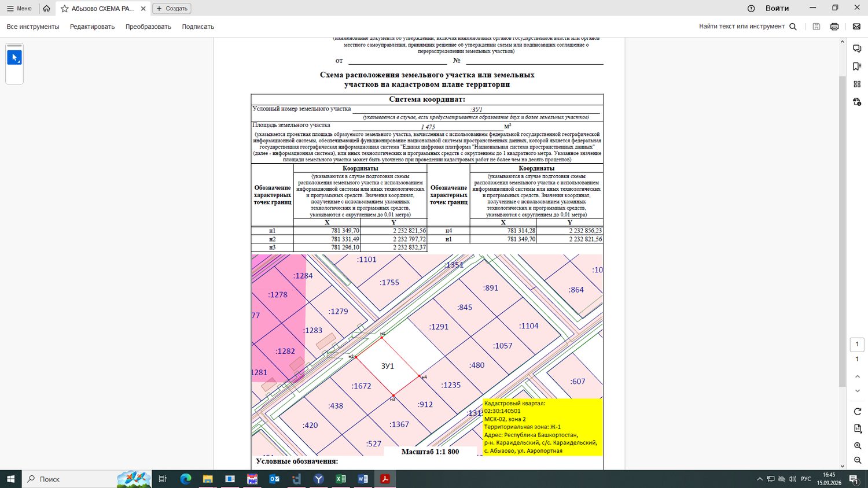
Task: Open the Comments panel icon
Action: [x=857, y=49]
